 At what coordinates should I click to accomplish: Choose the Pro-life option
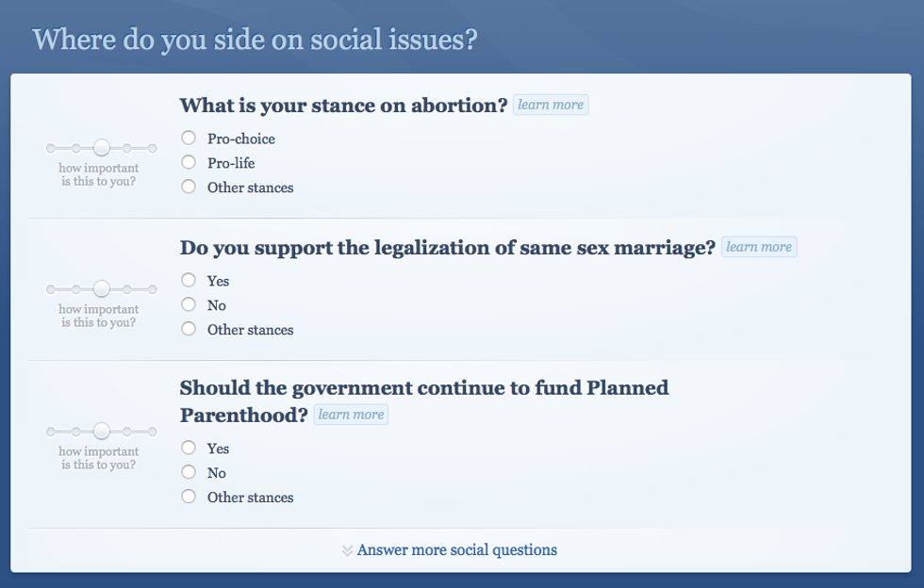(189, 163)
